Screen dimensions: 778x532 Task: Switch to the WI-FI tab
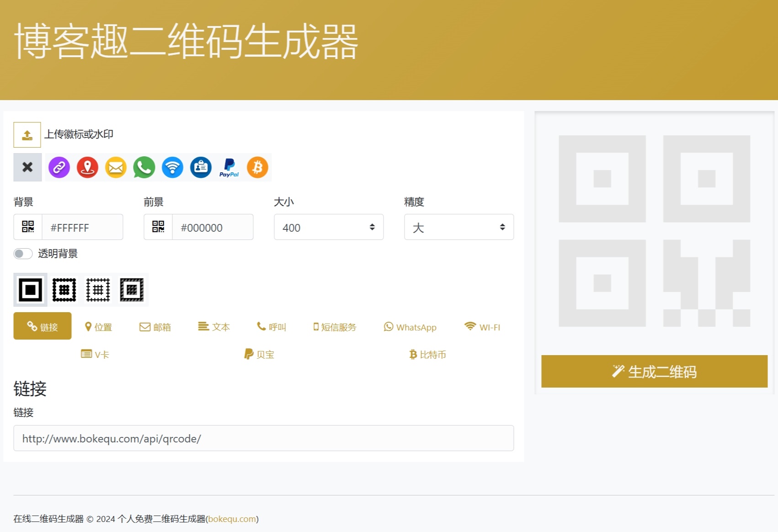click(x=482, y=327)
